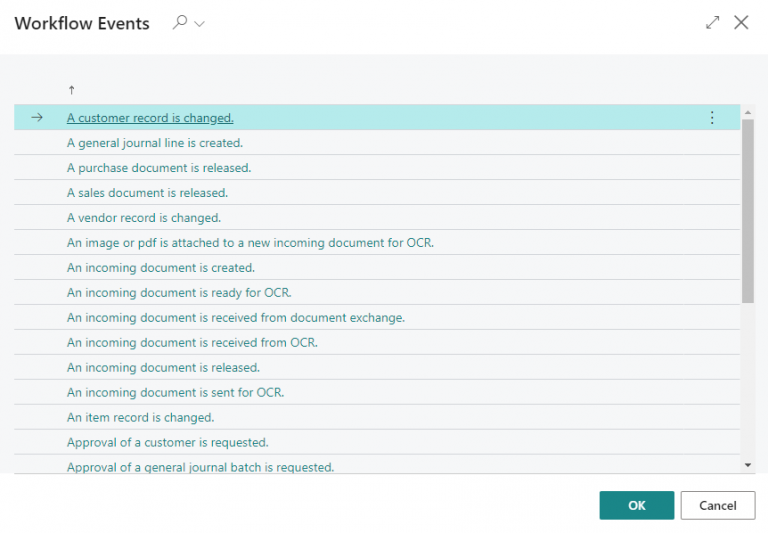This screenshot has width=768, height=533.
Task: Expand the search options chevron
Action: [199, 24]
